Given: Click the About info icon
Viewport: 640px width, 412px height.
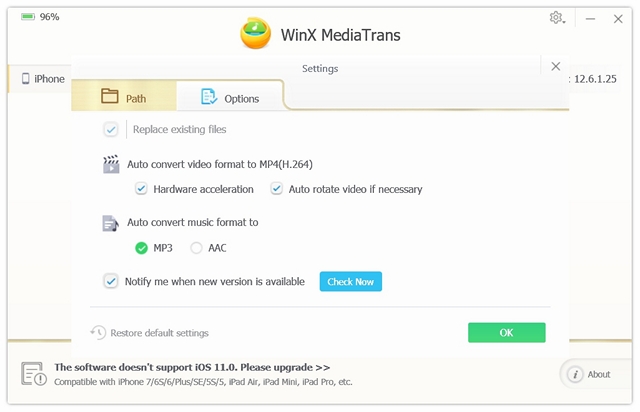Looking at the screenshot, I should (575, 375).
